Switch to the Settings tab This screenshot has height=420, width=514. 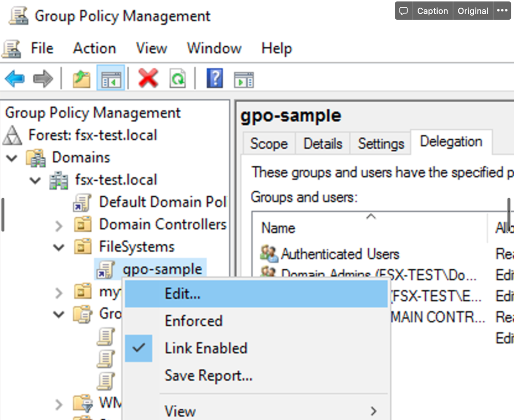click(381, 144)
